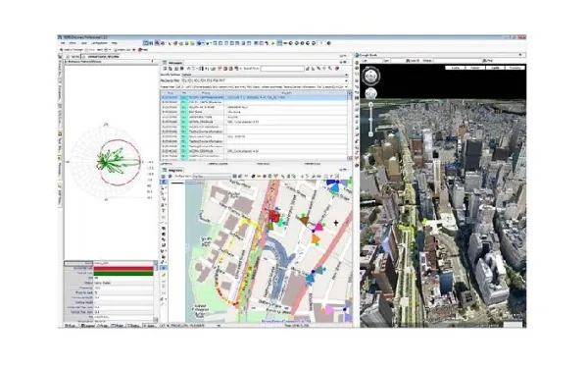Viewport: 588px width, 368px height.
Task: Open the Tools menu
Action: coord(84,43)
